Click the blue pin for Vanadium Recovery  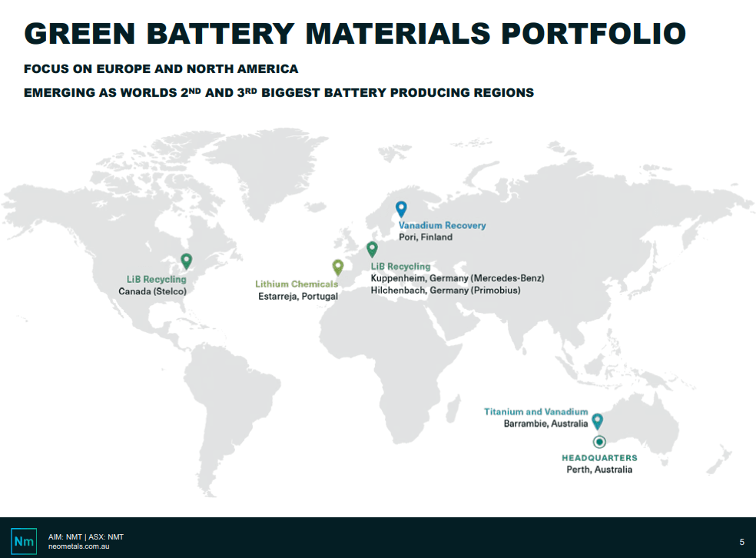pos(401,209)
